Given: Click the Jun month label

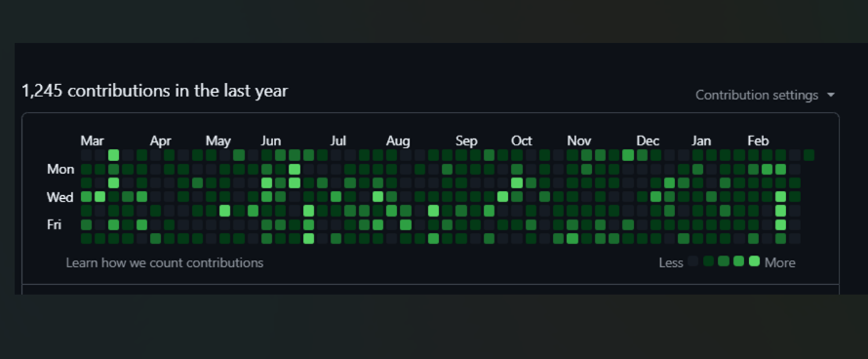Looking at the screenshot, I should pyautogui.click(x=271, y=140).
